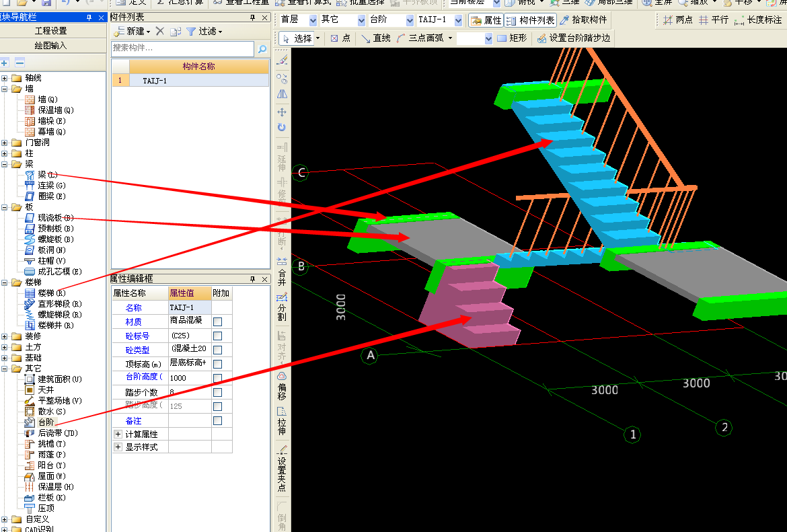Expand the 门窗洞 tree node
The image size is (787, 532).
5,143
